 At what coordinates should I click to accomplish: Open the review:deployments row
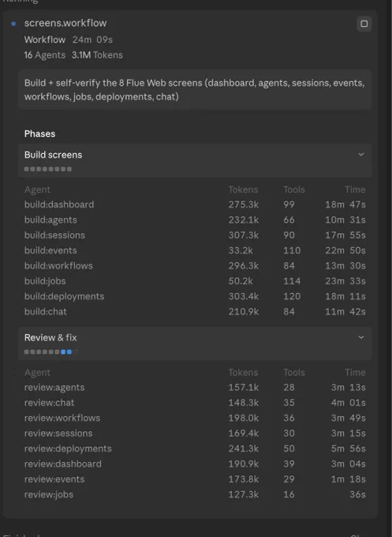195,449
